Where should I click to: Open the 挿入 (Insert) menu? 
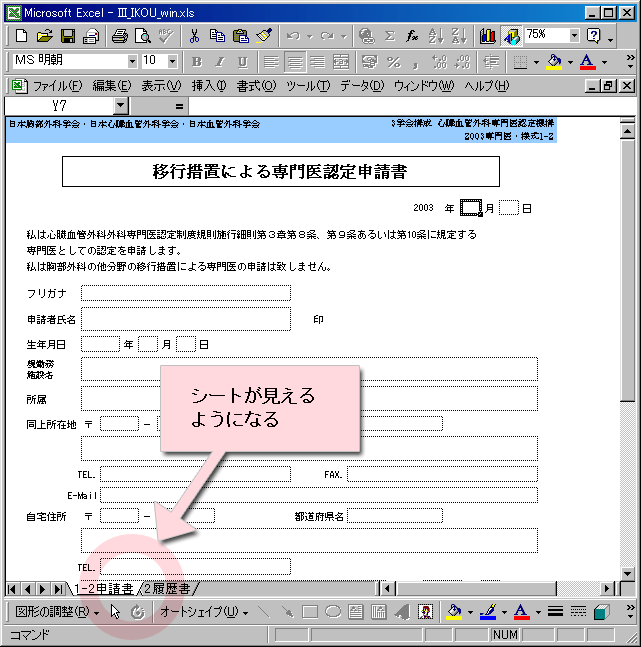click(x=208, y=85)
